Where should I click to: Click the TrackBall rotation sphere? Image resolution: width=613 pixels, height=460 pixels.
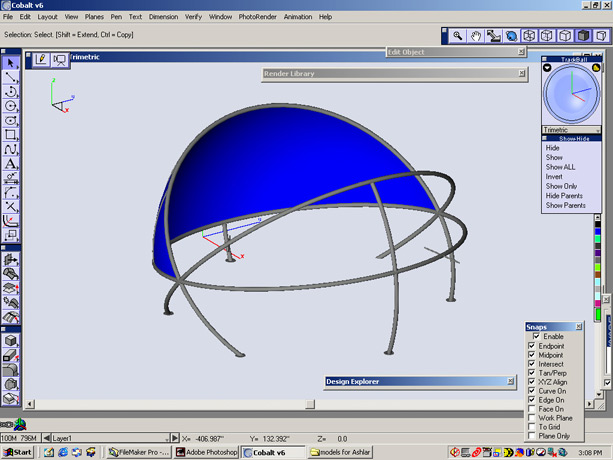[x=572, y=94]
